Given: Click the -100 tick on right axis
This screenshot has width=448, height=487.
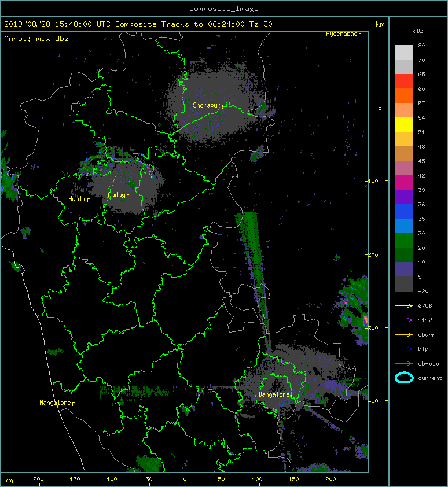Looking at the screenshot, I should click(x=371, y=182).
